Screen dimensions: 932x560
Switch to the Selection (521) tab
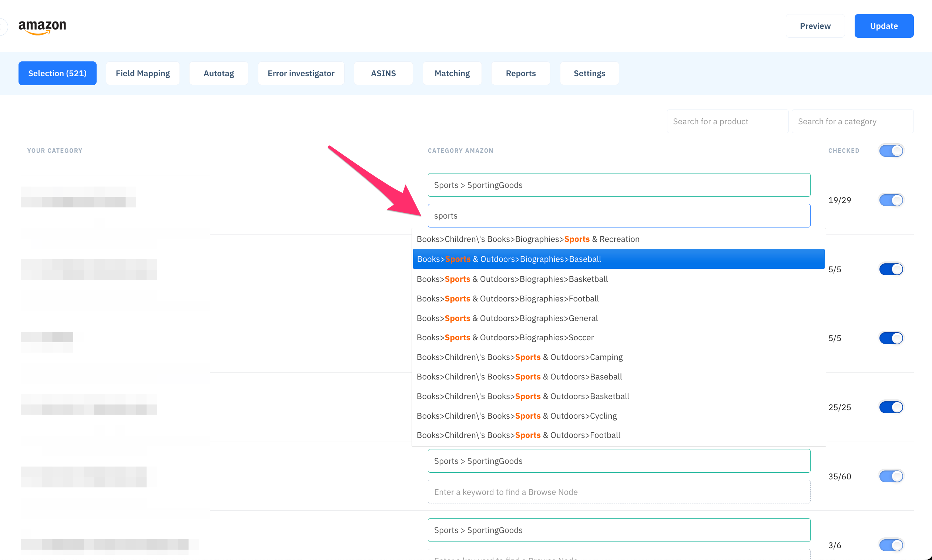pos(57,73)
